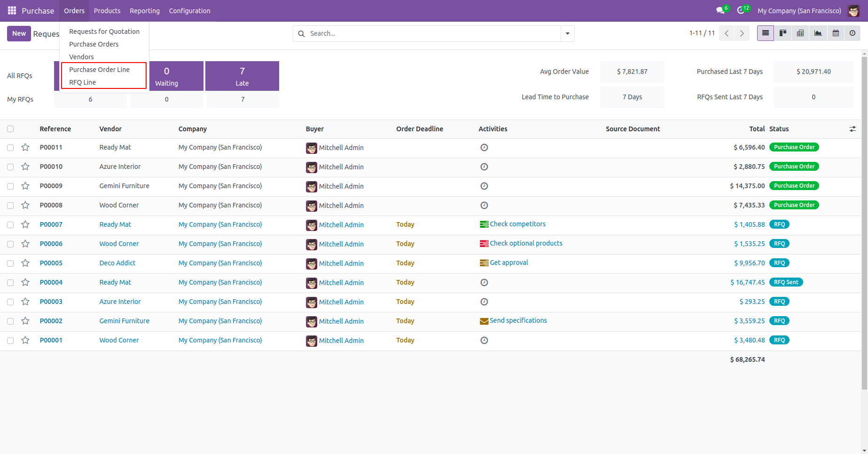Image resolution: width=868 pixels, height=454 pixels.
Task: Click the New button
Action: [19, 33]
